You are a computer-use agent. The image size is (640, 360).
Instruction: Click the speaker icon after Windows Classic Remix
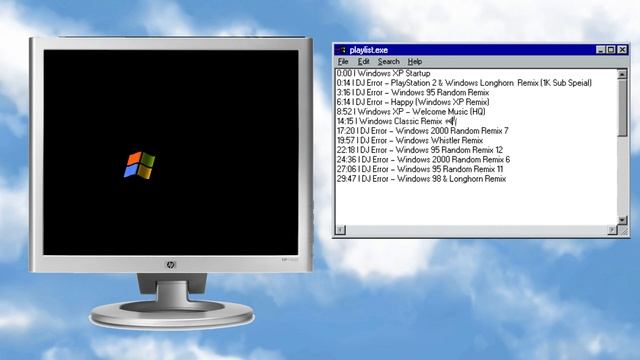(451, 121)
